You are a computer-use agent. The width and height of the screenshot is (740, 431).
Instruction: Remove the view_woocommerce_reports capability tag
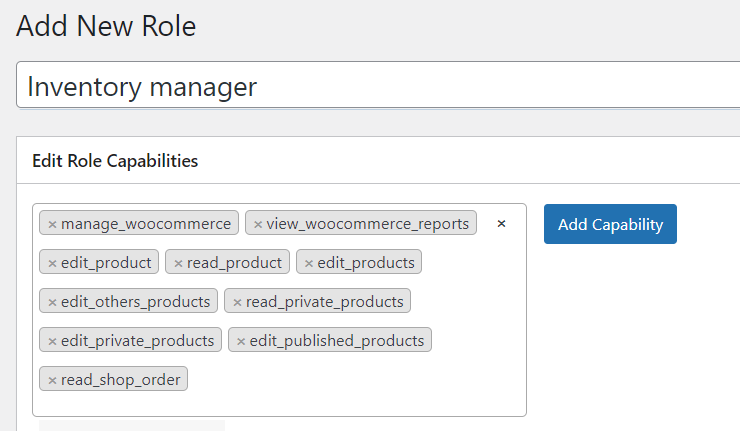[x=258, y=224]
